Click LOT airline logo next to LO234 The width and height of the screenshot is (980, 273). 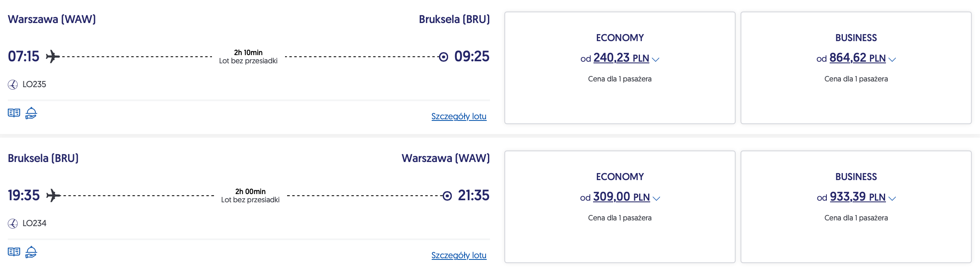[13, 224]
